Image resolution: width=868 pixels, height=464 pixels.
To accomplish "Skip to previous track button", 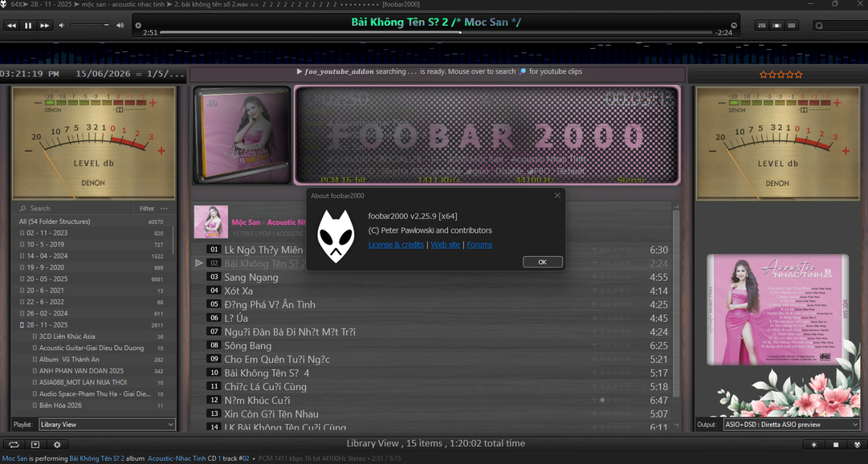I will click(x=11, y=26).
